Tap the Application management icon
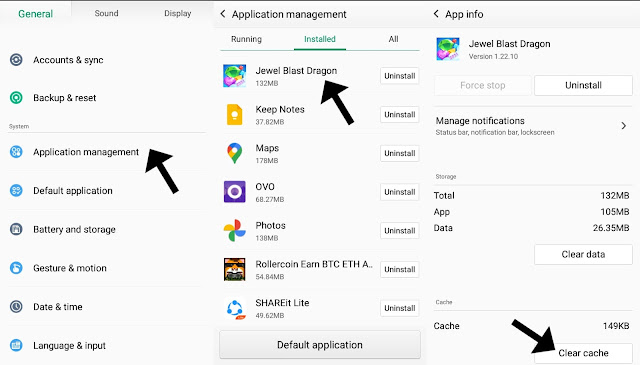 click(x=16, y=152)
